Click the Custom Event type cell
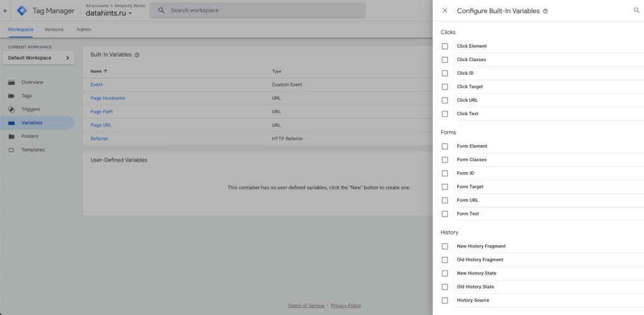The height and width of the screenshot is (315, 644). [287, 85]
